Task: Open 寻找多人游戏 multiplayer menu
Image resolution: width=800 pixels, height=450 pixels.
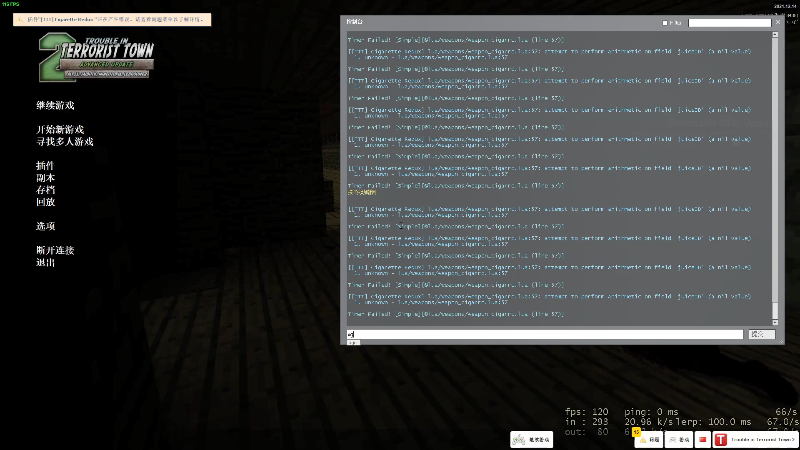Action: (65, 142)
